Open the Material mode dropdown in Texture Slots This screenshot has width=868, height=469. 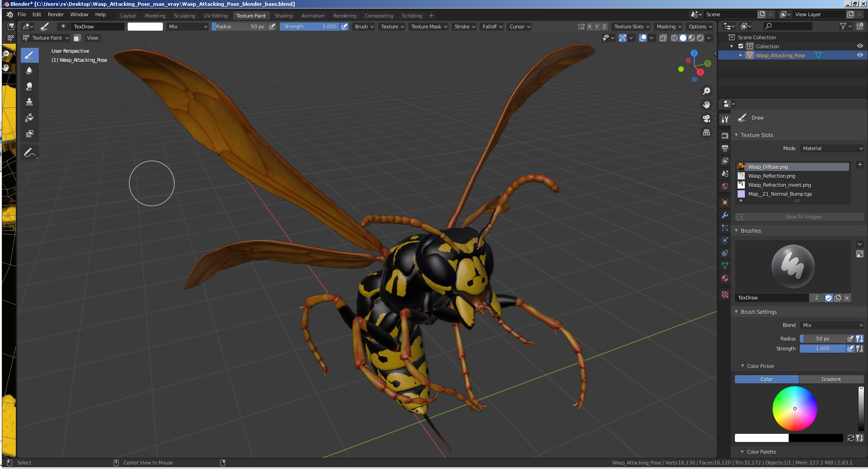pos(832,148)
